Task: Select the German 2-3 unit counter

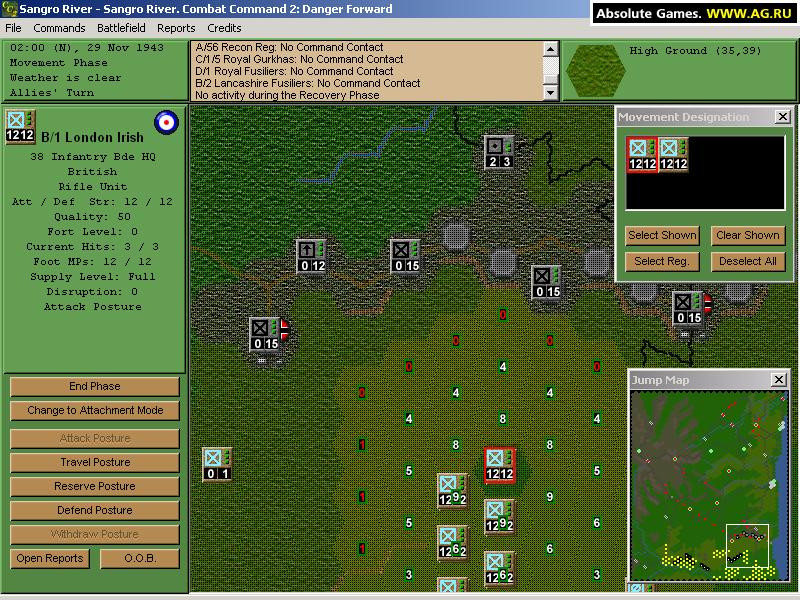Action: [x=499, y=153]
